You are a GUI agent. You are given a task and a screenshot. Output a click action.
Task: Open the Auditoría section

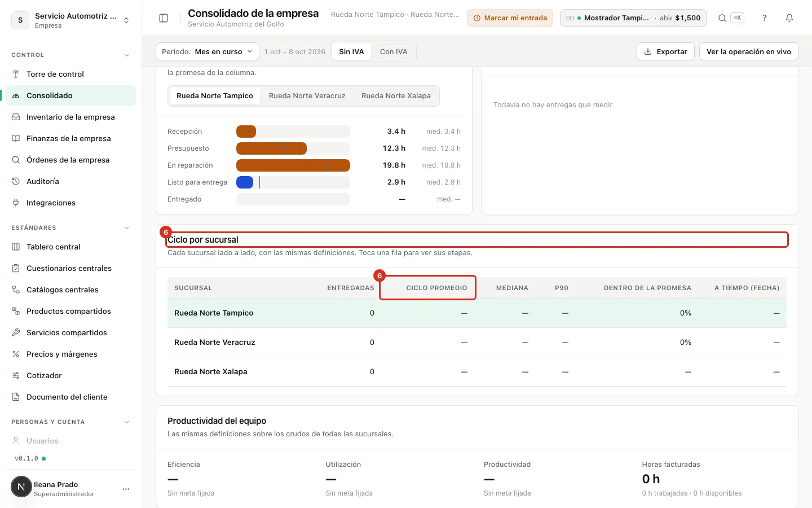point(70,181)
